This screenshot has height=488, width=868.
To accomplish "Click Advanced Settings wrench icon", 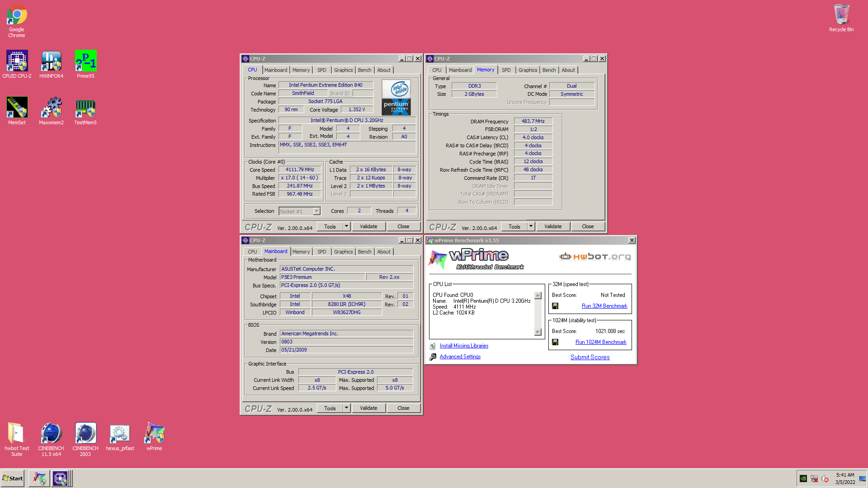I will coord(433,357).
